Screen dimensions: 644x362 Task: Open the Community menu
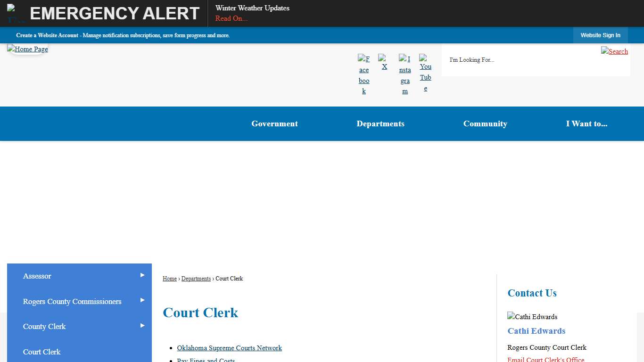pos(485,123)
